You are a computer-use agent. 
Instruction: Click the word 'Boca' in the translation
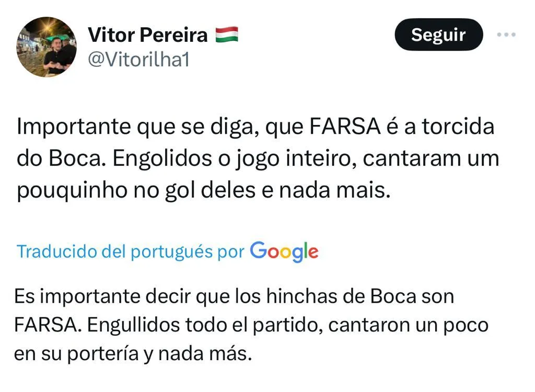coord(393,296)
